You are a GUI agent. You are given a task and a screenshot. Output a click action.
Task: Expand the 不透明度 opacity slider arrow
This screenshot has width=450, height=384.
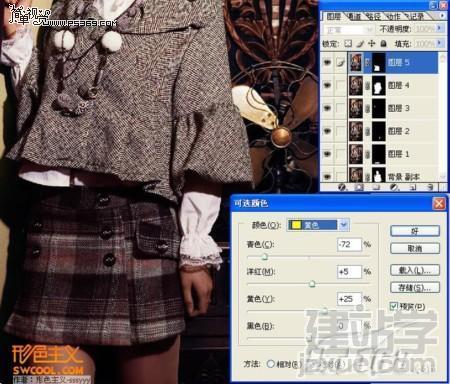[x=440, y=29]
